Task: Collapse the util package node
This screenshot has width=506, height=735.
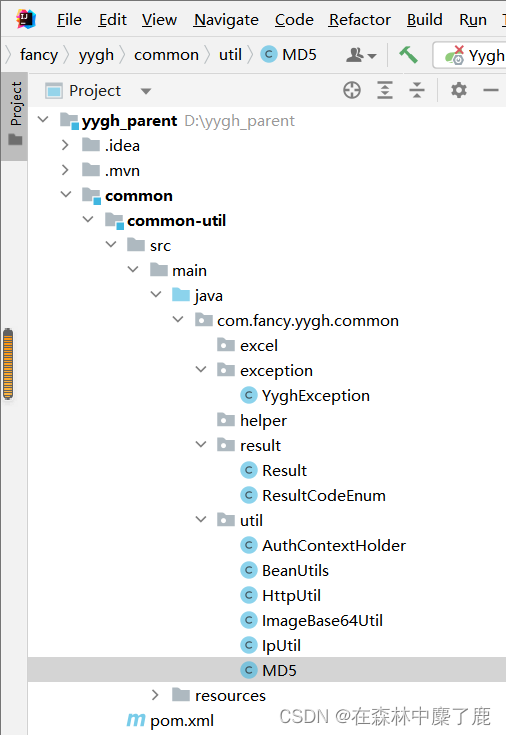Action: tap(201, 519)
